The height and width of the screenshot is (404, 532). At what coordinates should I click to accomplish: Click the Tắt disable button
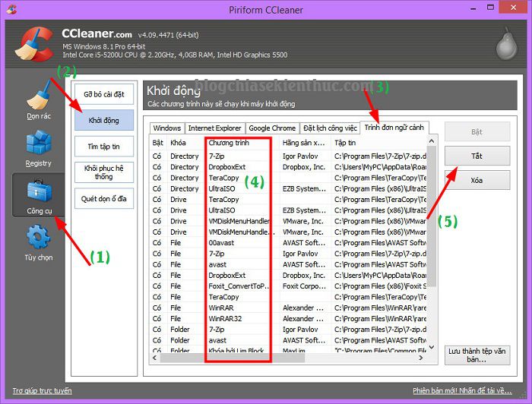(477, 156)
